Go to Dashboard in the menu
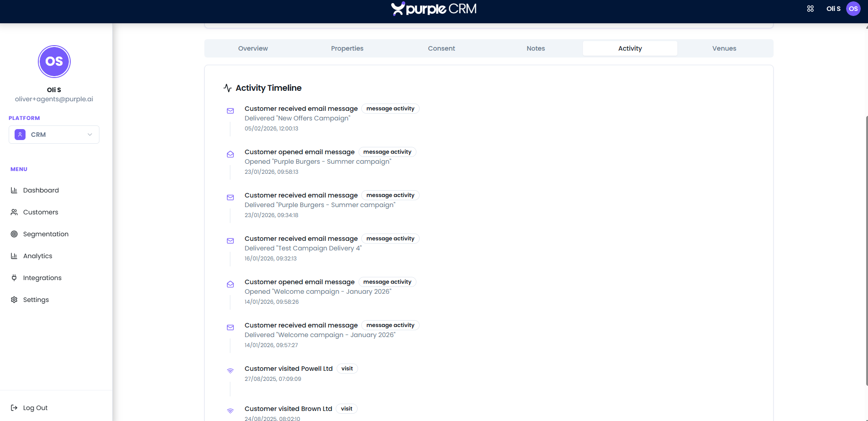 pos(41,190)
